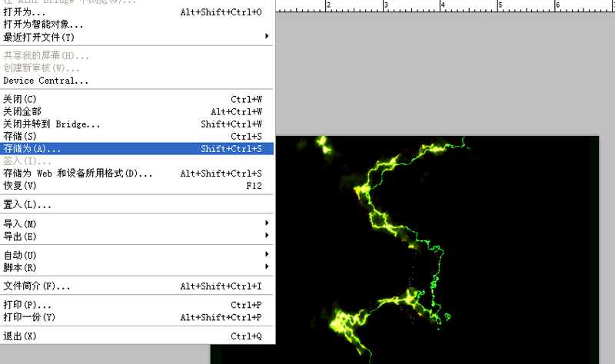This screenshot has width=615, height=364.
Task: Open 脚本(R) submenu
Action: (20, 266)
